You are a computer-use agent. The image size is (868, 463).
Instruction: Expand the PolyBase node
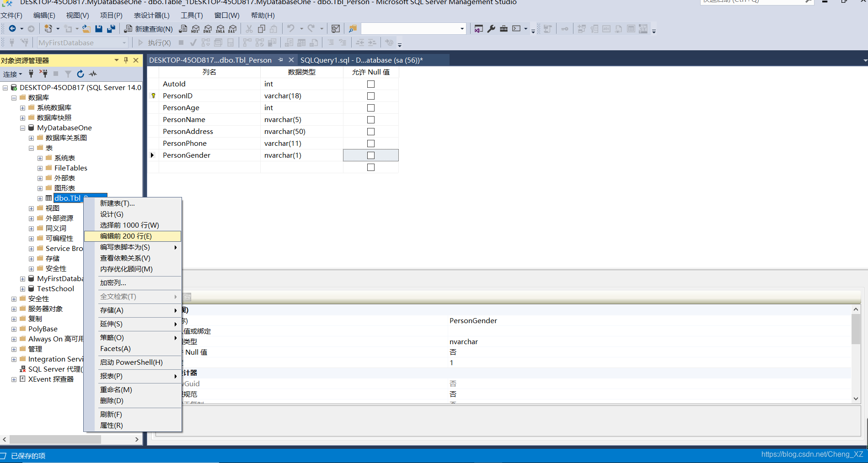(14, 329)
